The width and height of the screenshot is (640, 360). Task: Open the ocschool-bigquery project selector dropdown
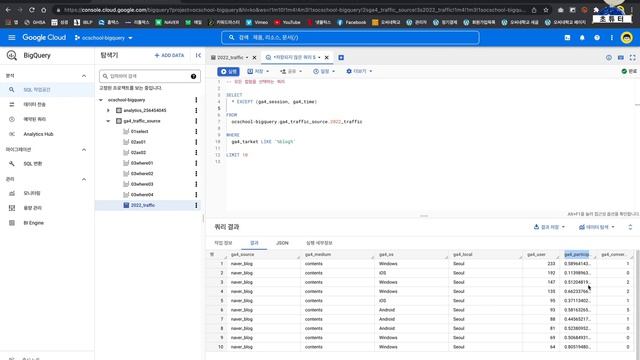tap(104, 38)
